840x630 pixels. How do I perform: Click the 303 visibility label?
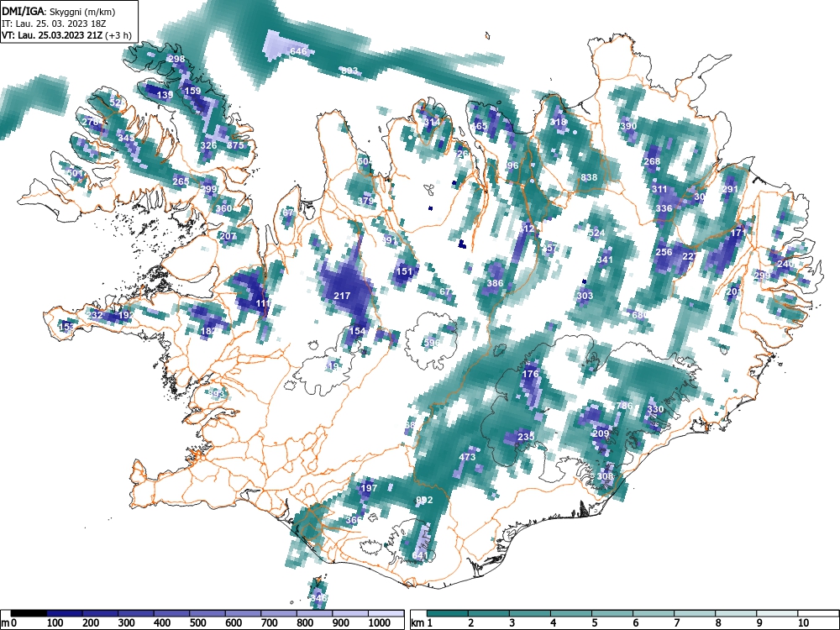585,296
